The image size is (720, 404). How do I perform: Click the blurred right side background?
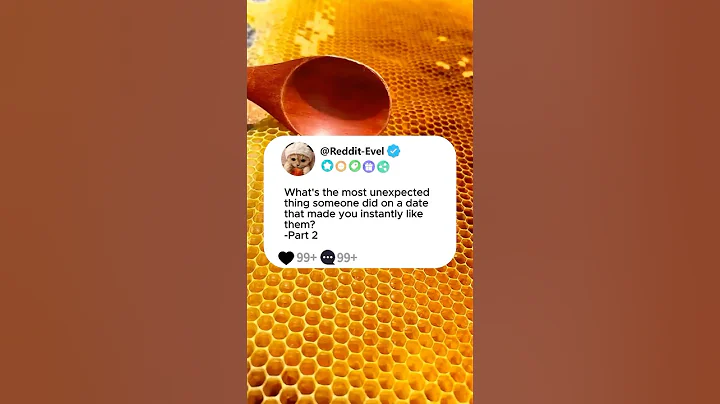[600, 200]
